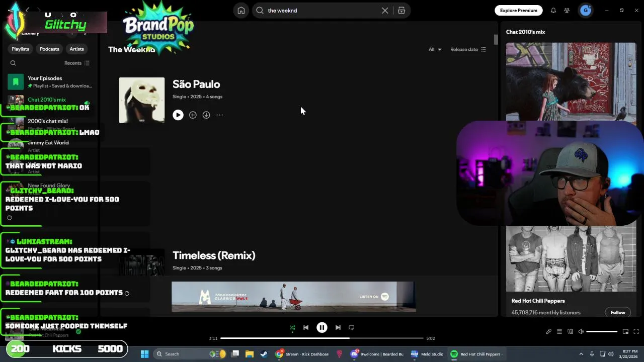Image resolution: width=644 pixels, height=362 pixels.
Task: Click the now playing album artwork with bear
Action: point(571,82)
